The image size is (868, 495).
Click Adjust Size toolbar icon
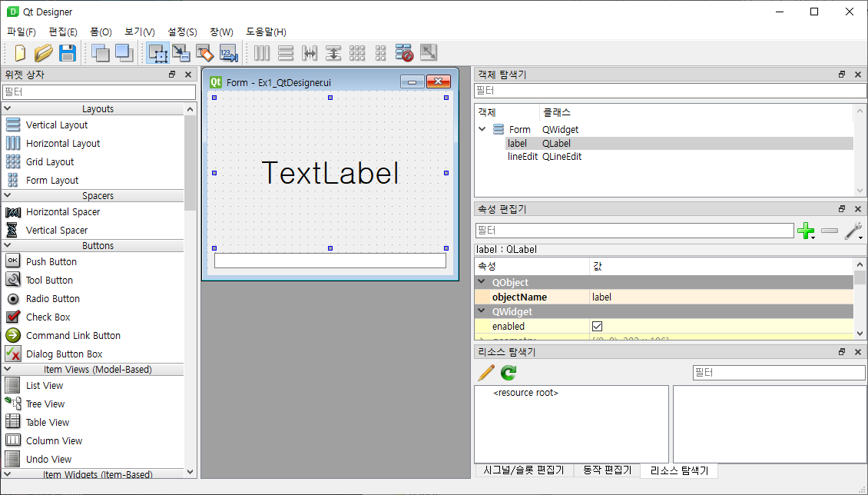coord(429,53)
